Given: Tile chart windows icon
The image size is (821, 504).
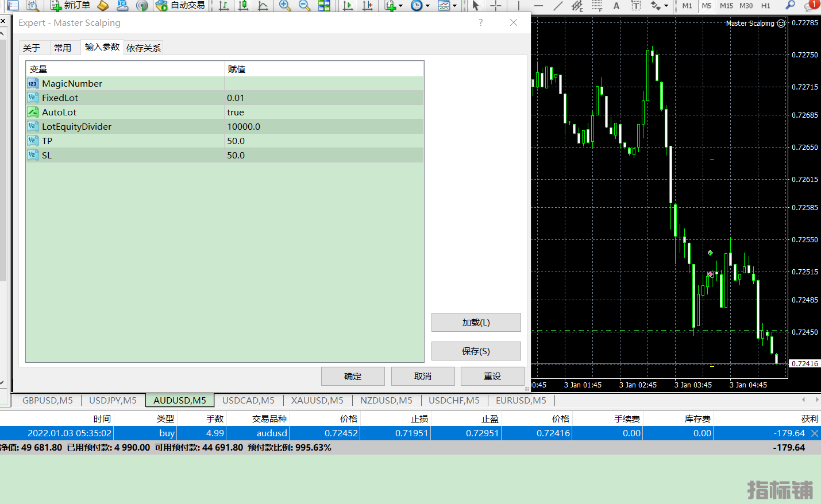Looking at the screenshot, I should click(324, 6).
